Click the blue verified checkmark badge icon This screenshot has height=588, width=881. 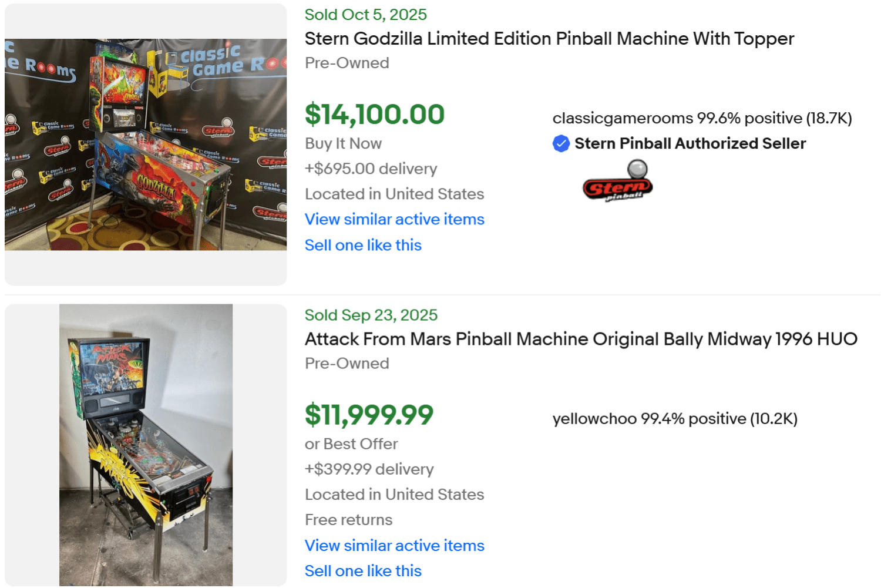pos(561,143)
